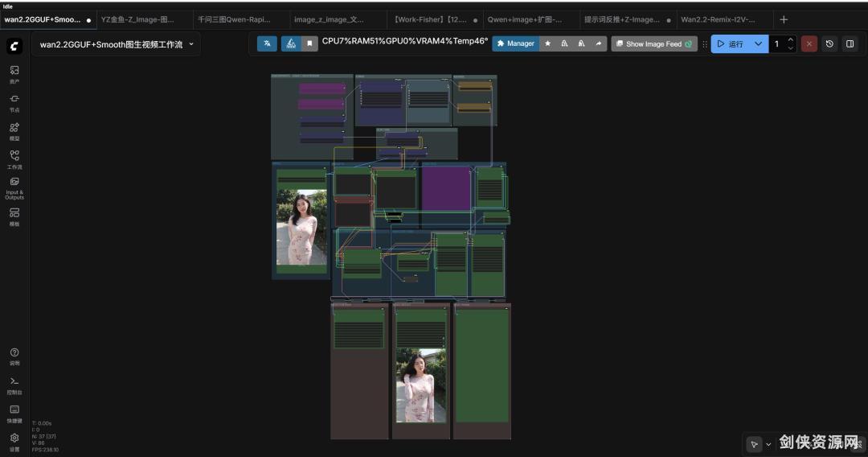Click the 运行 run button
This screenshot has height=457, width=868.
click(x=731, y=43)
